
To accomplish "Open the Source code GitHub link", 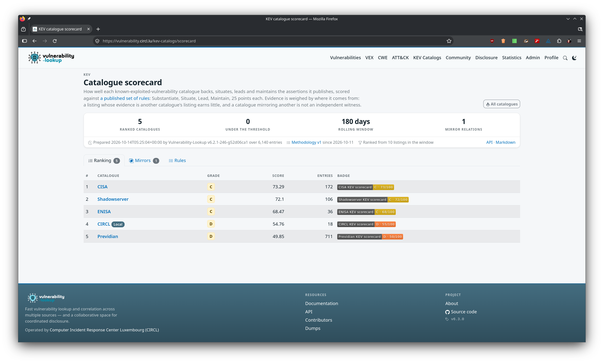I will 461,312.
